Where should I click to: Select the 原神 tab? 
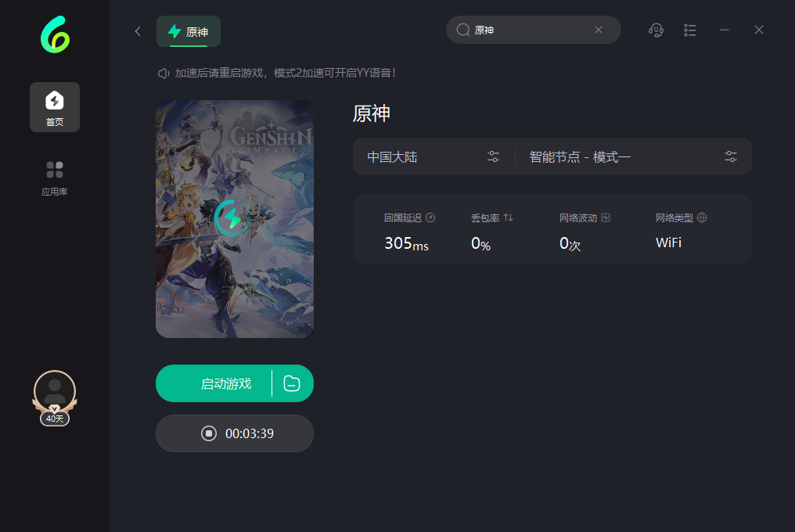tap(189, 31)
